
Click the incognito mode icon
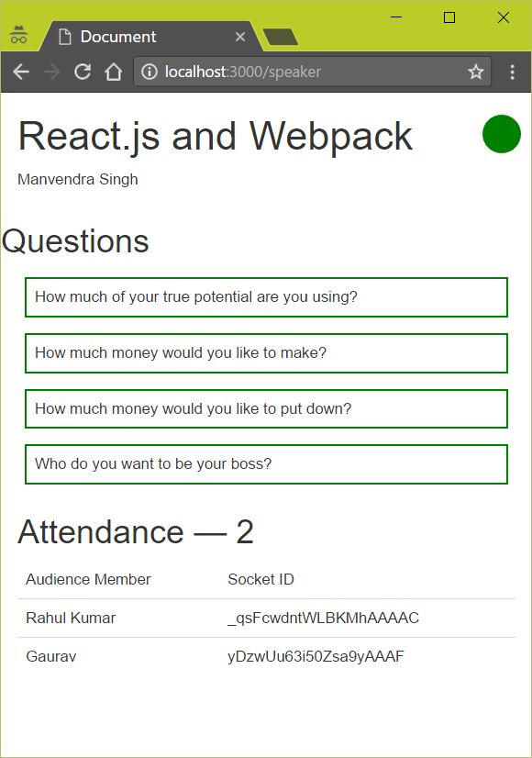click(x=19, y=34)
